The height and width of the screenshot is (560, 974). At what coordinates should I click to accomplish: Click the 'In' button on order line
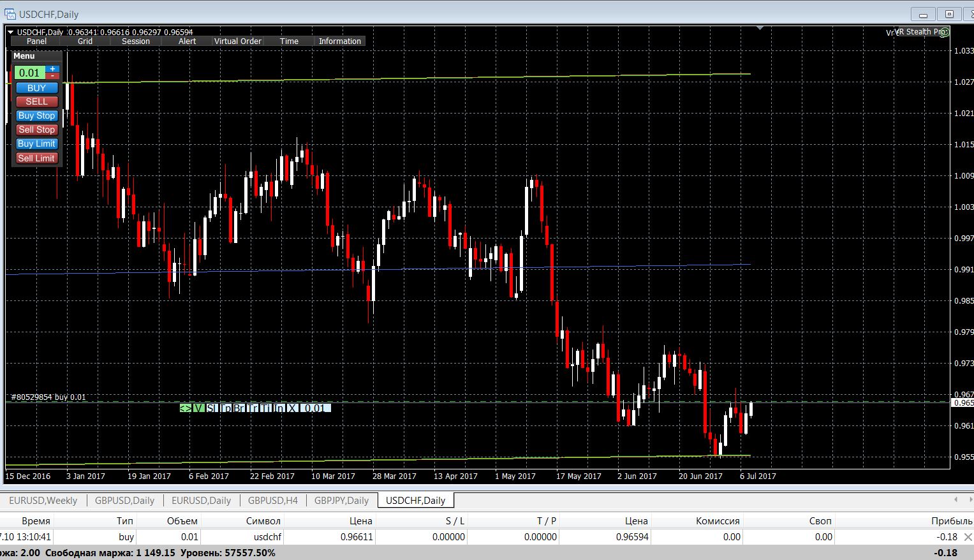point(279,408)
